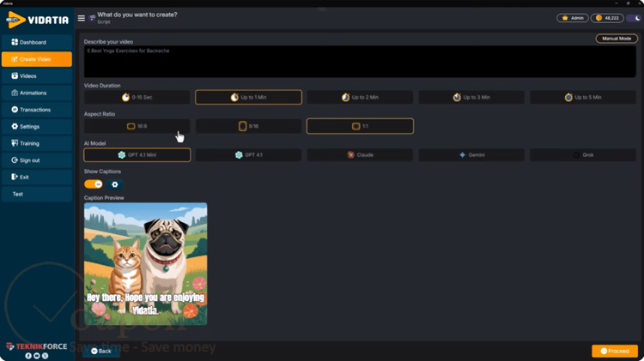Select the GPT 4.1 AI model

coord(248,154)
